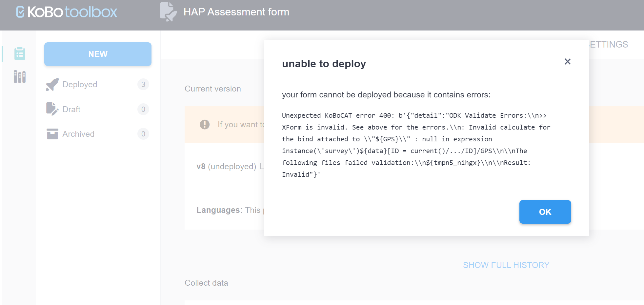Click the KoBoCAT error message text
The width and height of the screenshot is (644, 305).
pyautogui.click(x=416, y=145)
